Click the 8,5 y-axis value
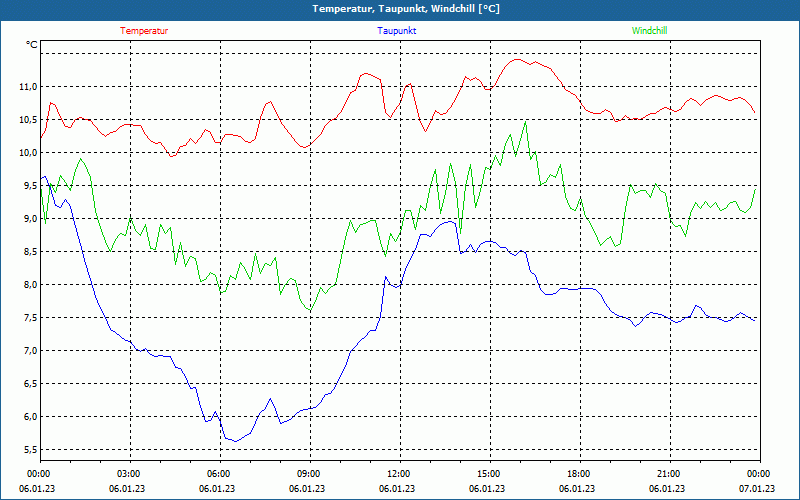Viewport: 800px width, 500px height. 30,252
